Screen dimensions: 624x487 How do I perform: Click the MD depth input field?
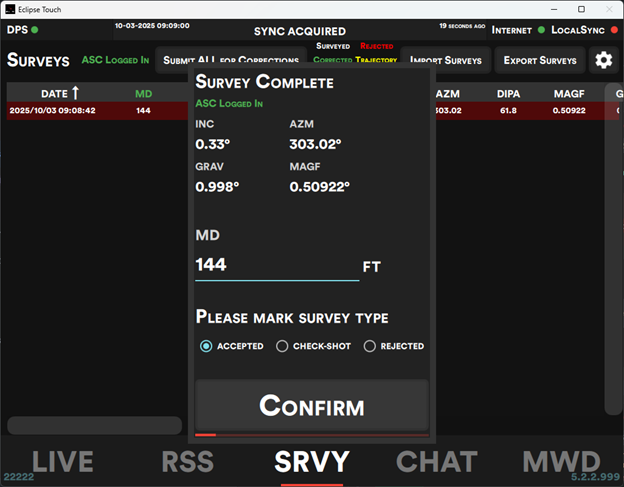point(276,265)
